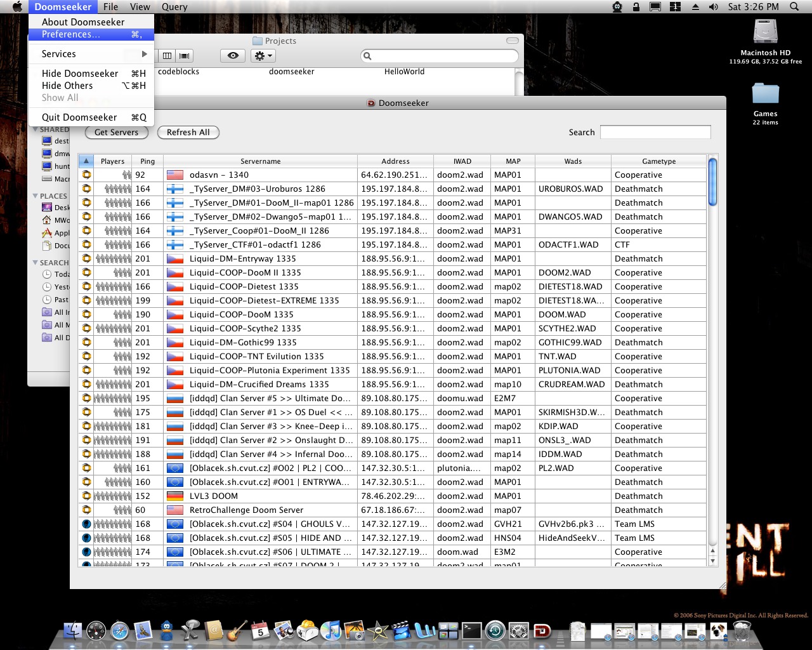Click the Refresh All button
Viewport: 812px width, 650px height.
(x=188, y=133)
